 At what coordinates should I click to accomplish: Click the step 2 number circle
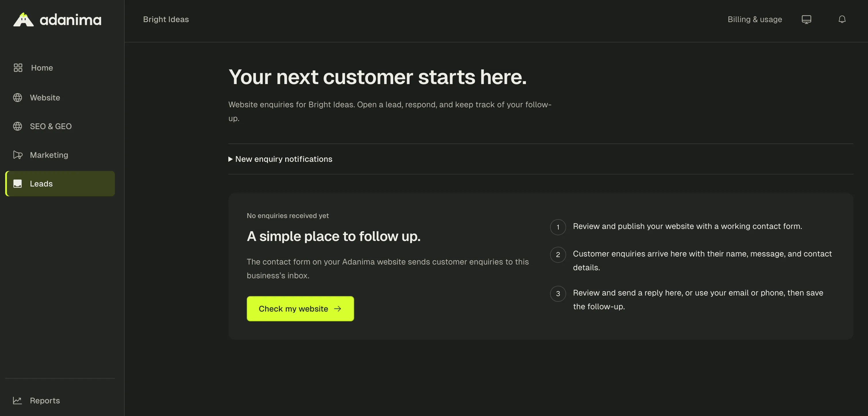558,255
